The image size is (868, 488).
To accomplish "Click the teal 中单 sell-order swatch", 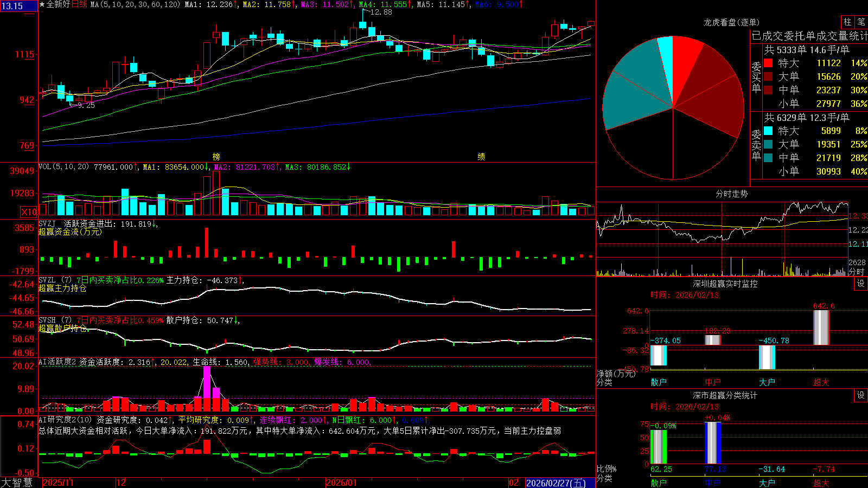I will (768, 158).
